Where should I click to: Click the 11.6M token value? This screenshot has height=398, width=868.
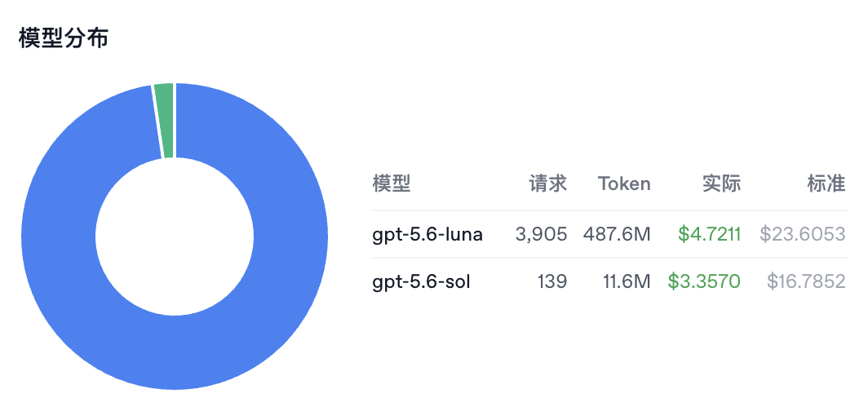click(x=627, y=282)
